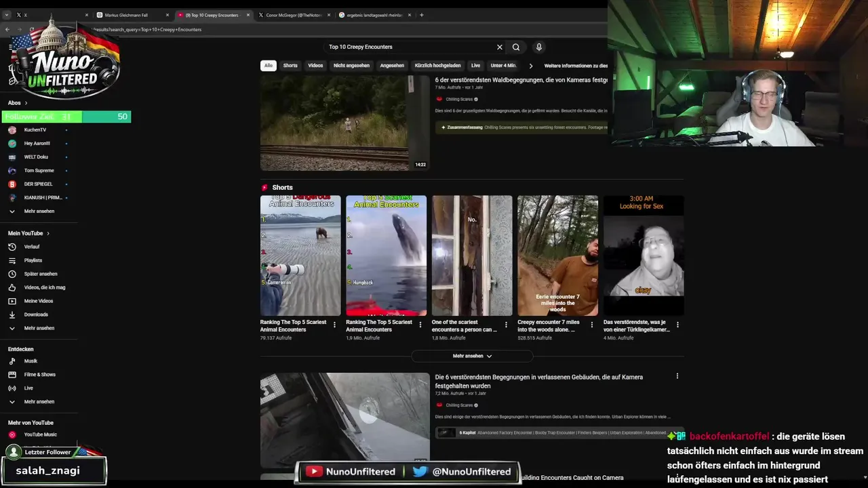
Task: Click the magnifying glass search button
Action: click(x=516, y=47)
